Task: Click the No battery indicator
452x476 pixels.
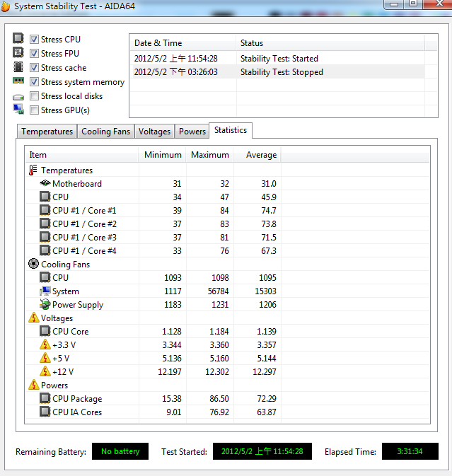Action: click(x=120, y=451)
